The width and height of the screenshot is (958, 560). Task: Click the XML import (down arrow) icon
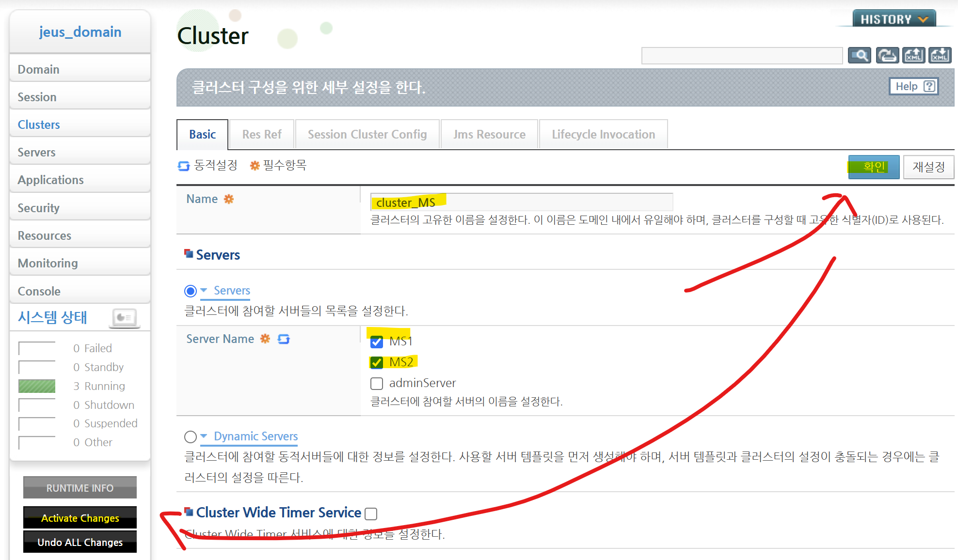coord(940,56)
